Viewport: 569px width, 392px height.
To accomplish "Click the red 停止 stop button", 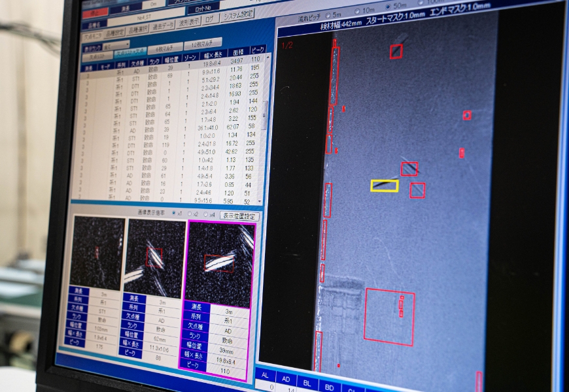I will point(97,12).
